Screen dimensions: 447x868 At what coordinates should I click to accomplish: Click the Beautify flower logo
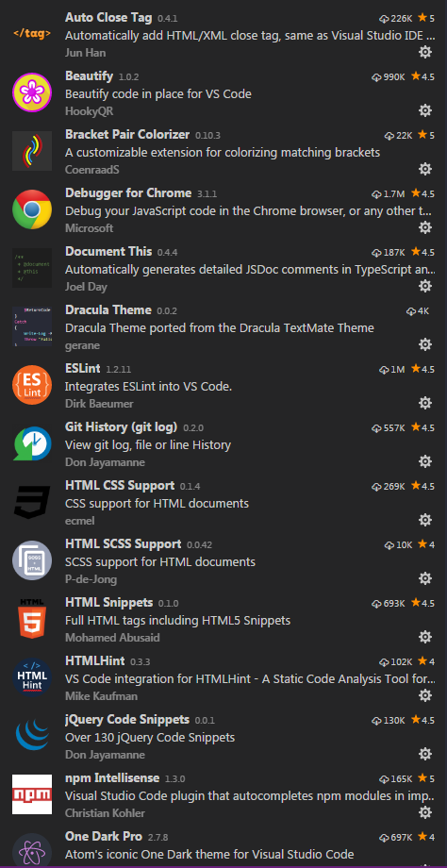32,92
